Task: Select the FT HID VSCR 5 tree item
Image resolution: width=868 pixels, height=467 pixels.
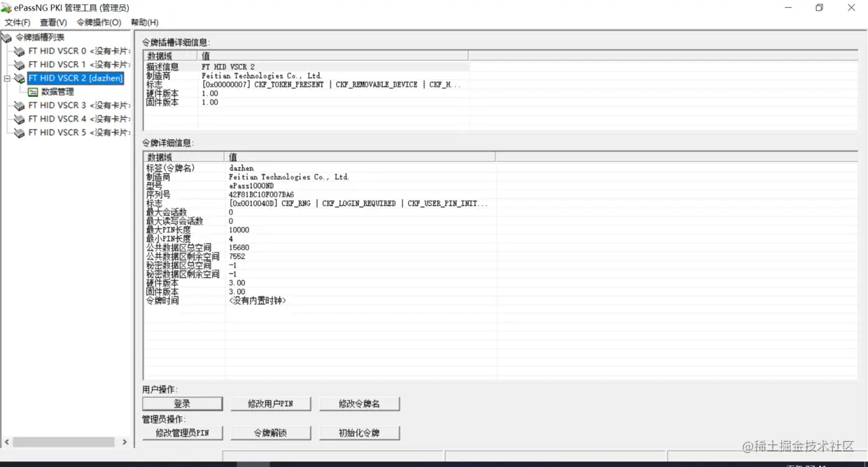Action: (79, 132)
